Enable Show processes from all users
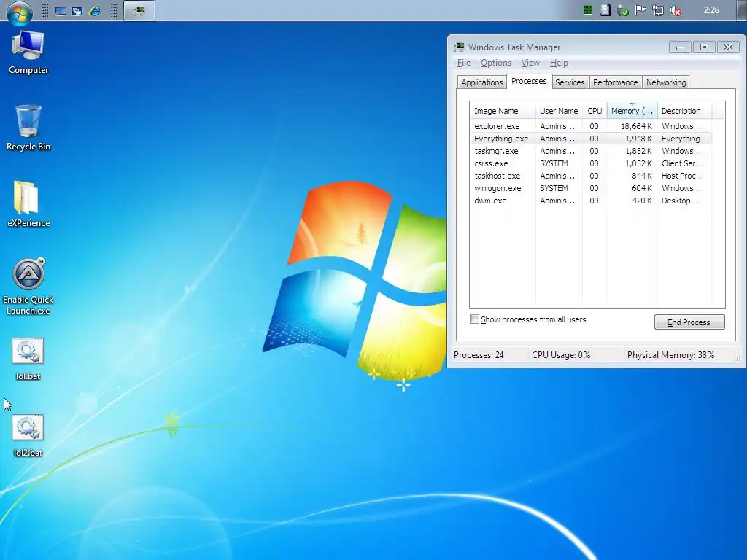The width and height of the screenshot is (747, 560). [474, 319]
